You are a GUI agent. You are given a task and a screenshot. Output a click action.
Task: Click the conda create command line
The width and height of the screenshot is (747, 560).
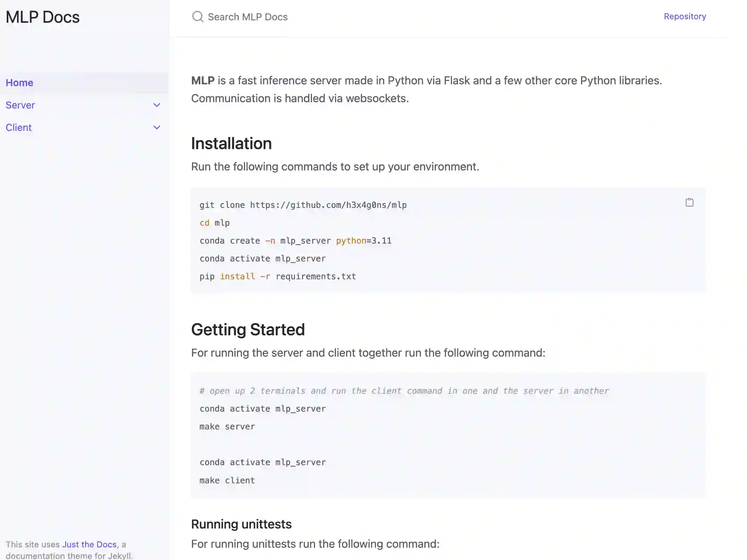(295, 241)
